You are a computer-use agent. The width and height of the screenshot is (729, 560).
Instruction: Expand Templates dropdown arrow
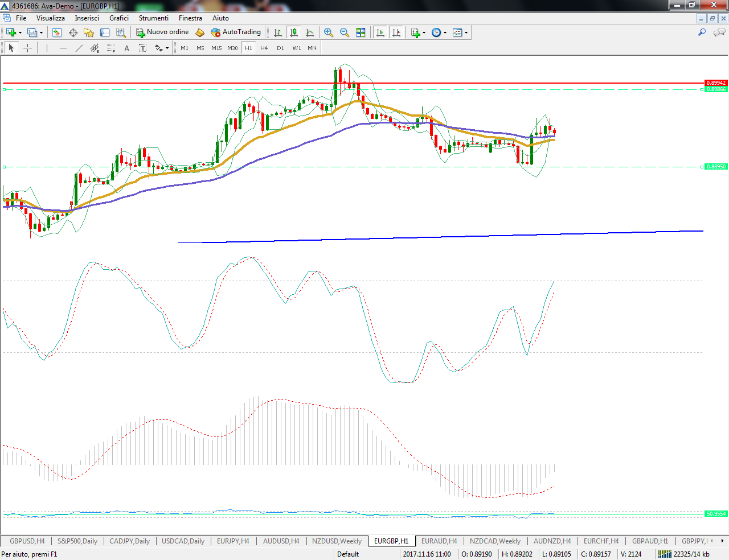coord(466,33)
